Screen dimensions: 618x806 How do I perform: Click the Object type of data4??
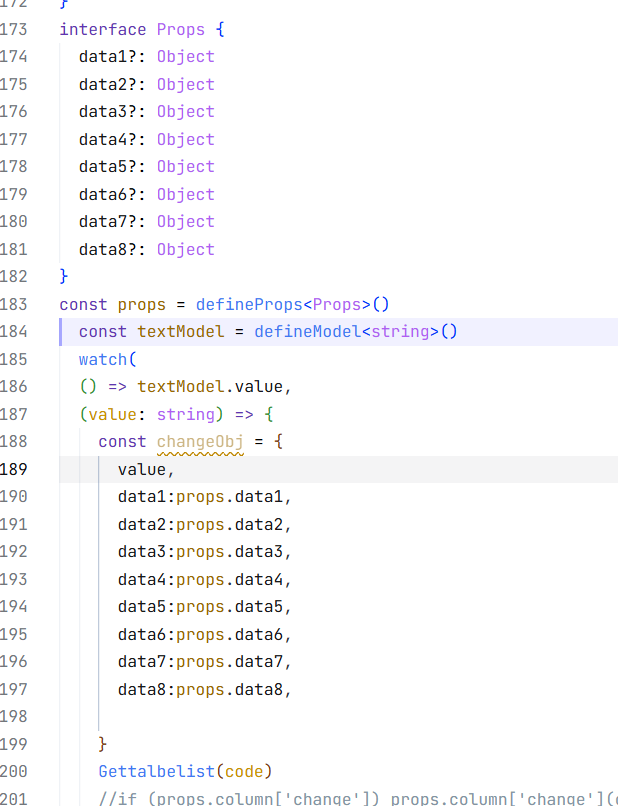click(185, 139)
